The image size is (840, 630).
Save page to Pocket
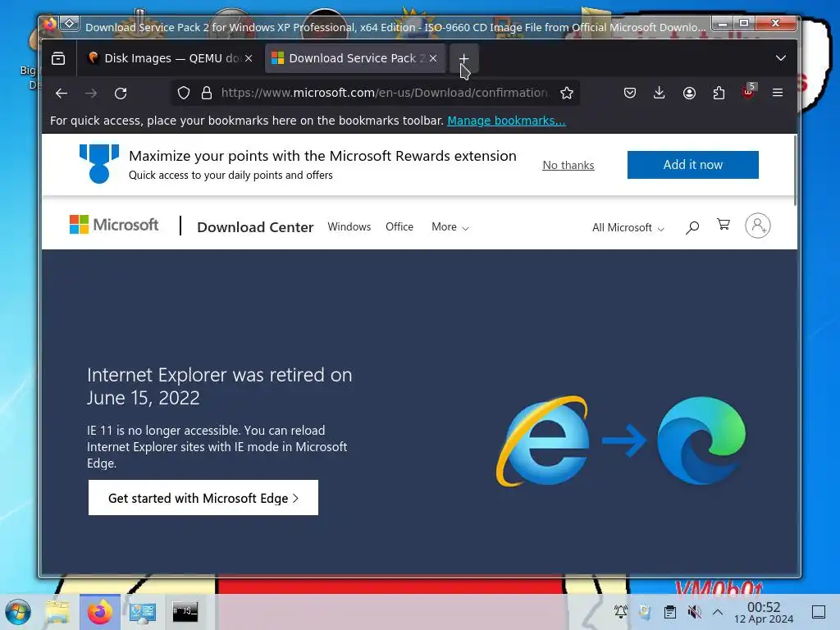[x=630, y=94]
